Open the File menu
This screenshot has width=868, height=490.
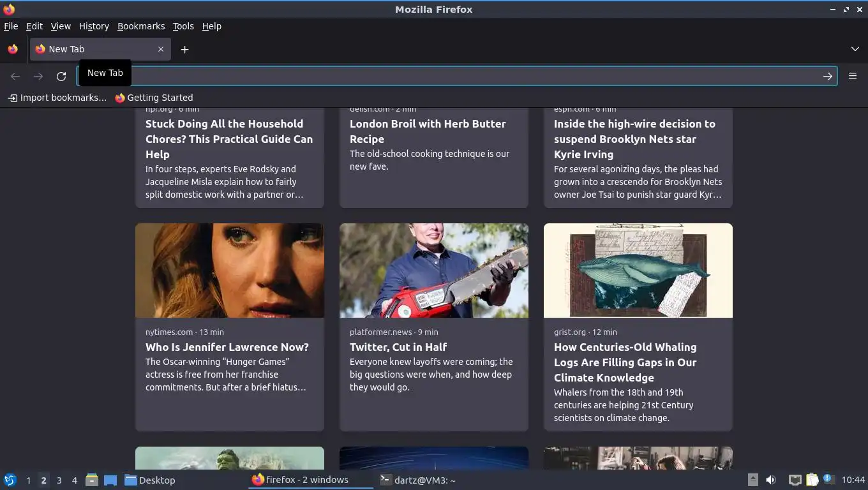tap(11, 26)
